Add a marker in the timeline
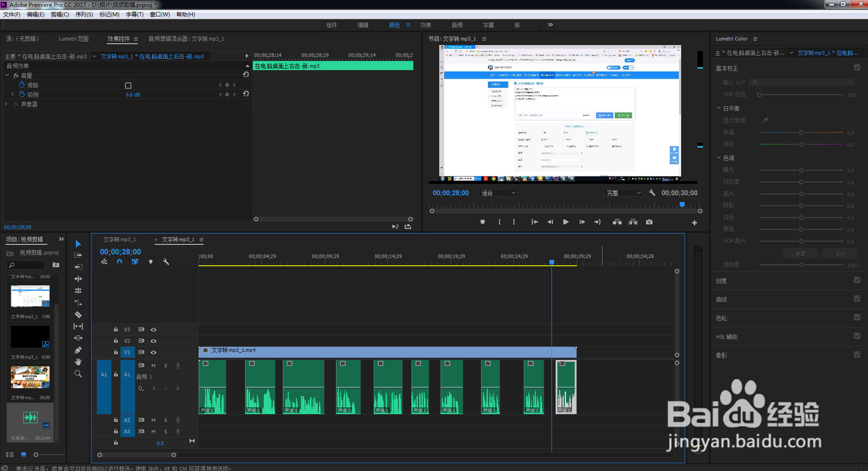Screen dimensions: 868x471 tap(151, 262)
